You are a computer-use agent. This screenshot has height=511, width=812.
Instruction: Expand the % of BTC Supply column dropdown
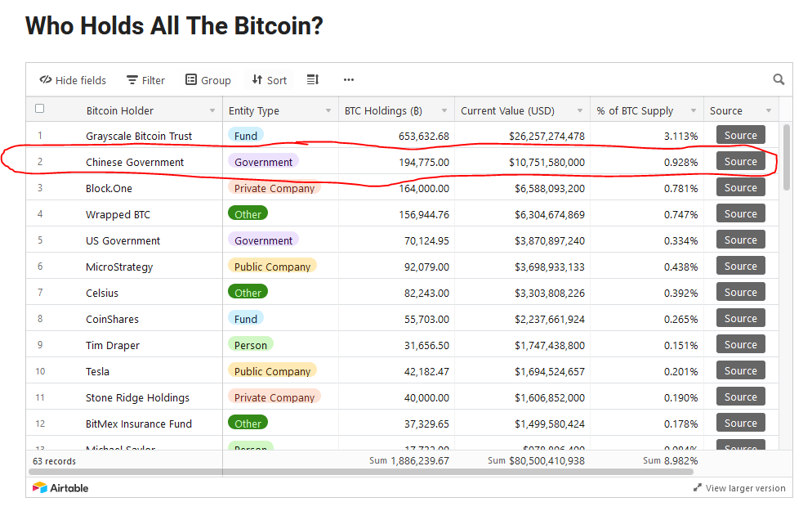coord(694,111)
